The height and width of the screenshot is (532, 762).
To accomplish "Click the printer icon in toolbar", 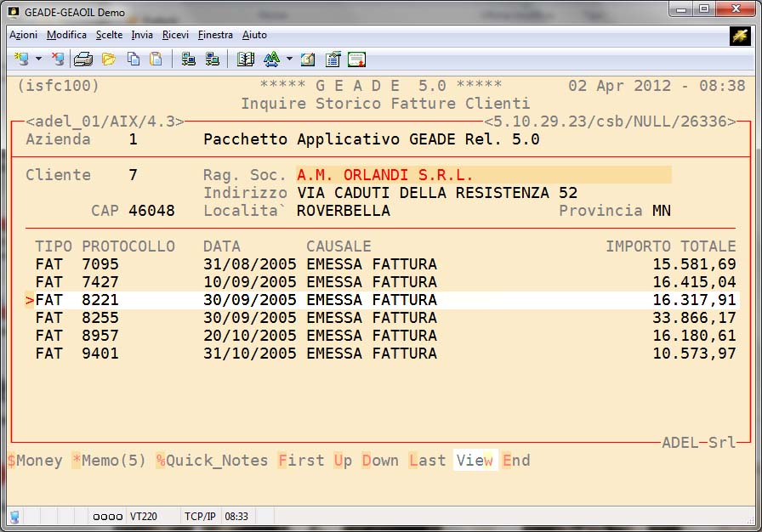I will (x=82, y=59).
